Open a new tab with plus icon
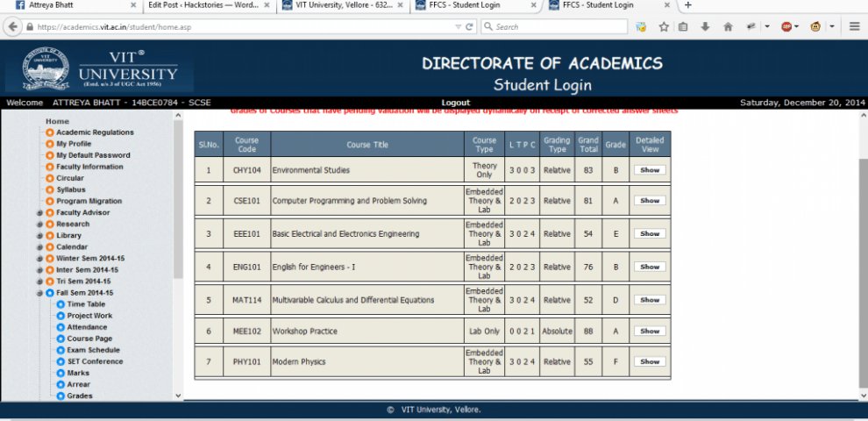The height and width of the screenshot is (421, 868). [x=687, y=5]
